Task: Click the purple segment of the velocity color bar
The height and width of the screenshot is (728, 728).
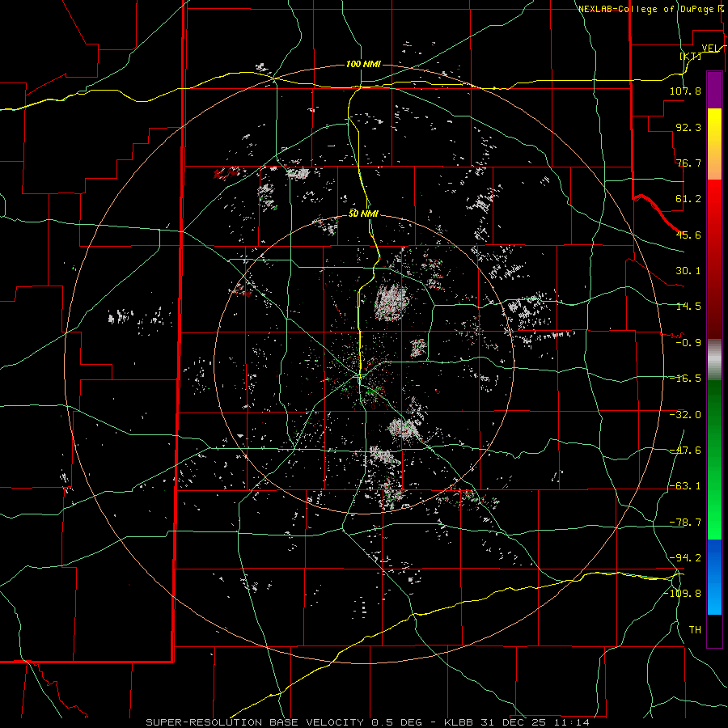Action: (714, 90)
